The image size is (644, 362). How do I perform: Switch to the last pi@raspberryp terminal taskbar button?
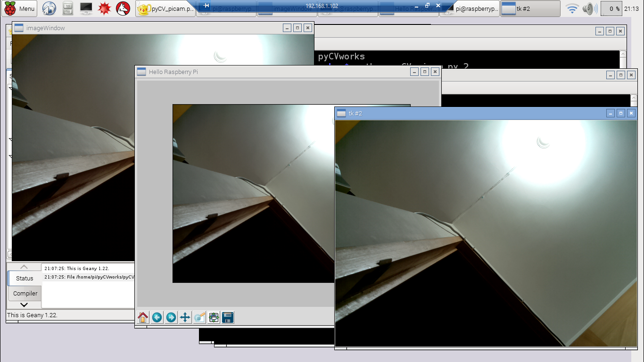click(470, 8)
